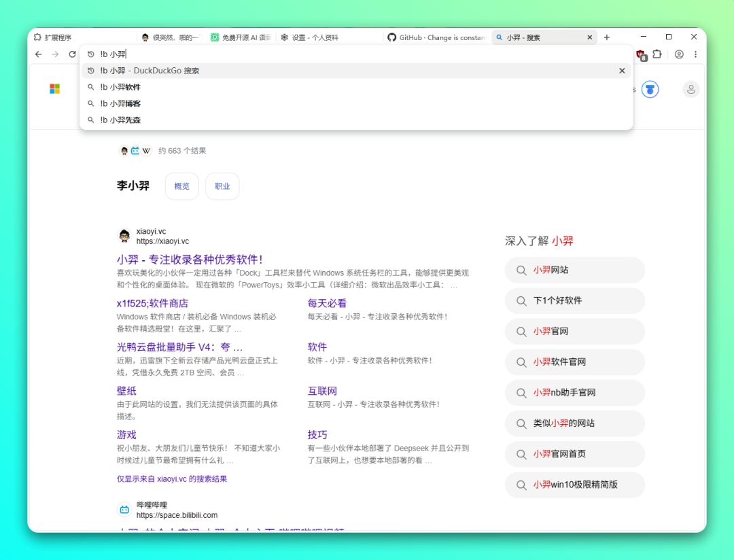Search related 小羿nb助手官网
This screenshot has width=734, height=560.
click(x=575, y=393)
